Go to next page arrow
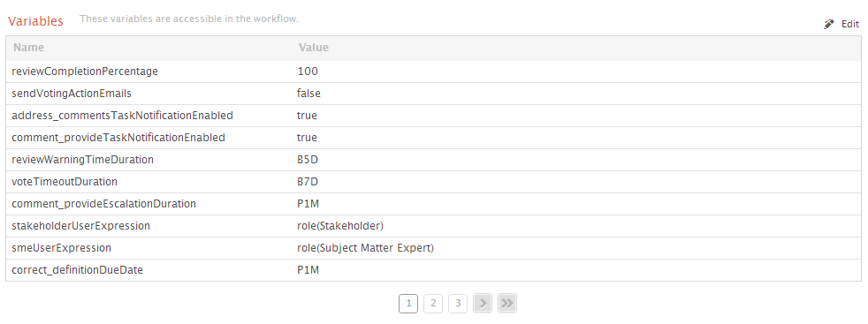This screenshot has width=868, height=324. tap(483, 303)
